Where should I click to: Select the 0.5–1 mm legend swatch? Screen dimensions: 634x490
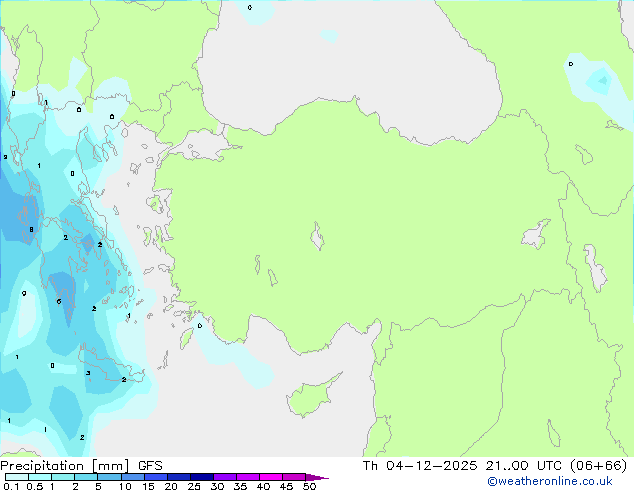[40, 477]
